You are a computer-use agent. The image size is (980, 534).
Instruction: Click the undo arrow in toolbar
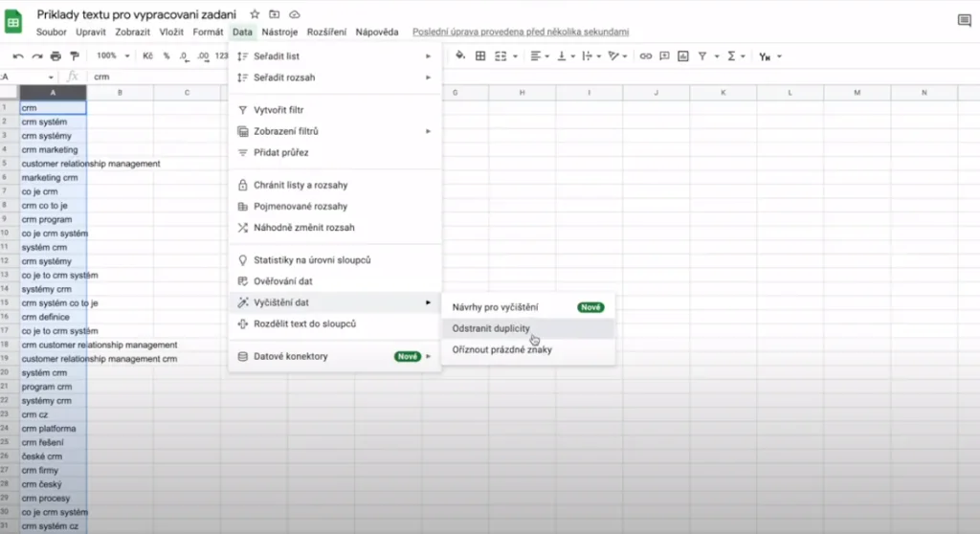click(x=18, y=56)
